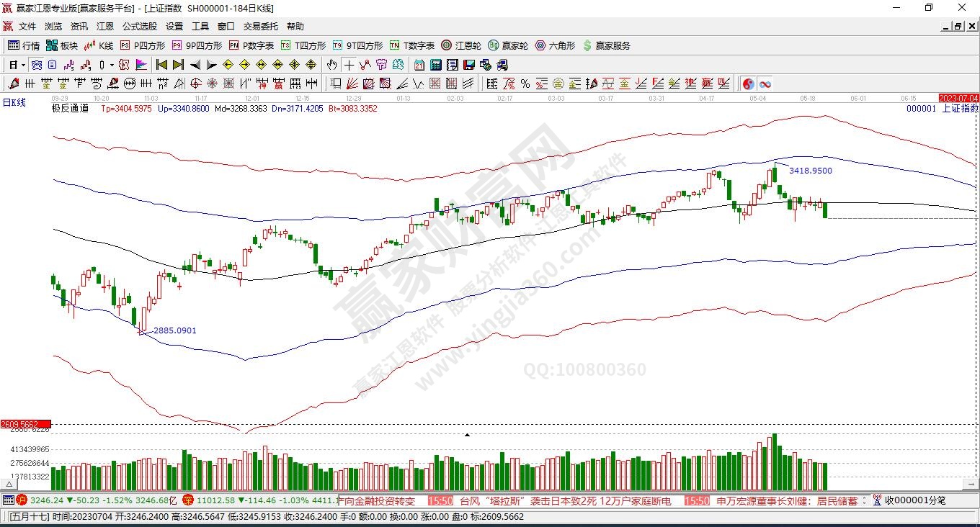Click the 江恩轮 wheel icon

[461, 45]
